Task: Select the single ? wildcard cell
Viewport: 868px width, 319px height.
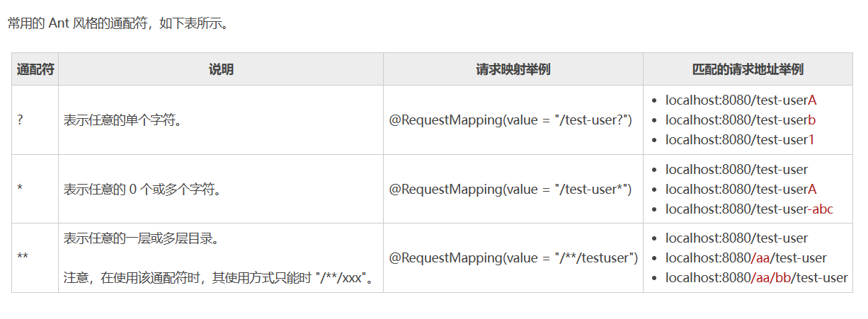Action: coord(21,120)
